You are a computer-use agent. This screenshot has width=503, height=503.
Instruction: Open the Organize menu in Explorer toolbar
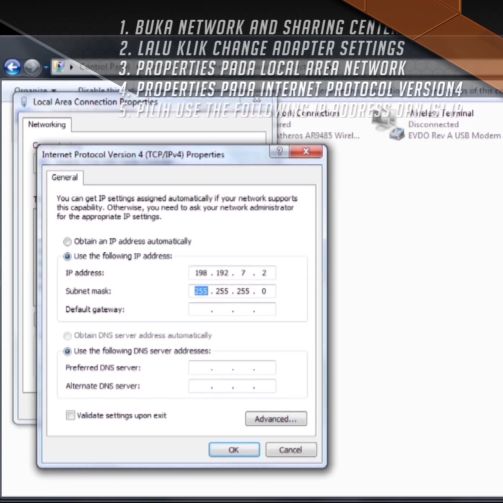tap(35, 90)
